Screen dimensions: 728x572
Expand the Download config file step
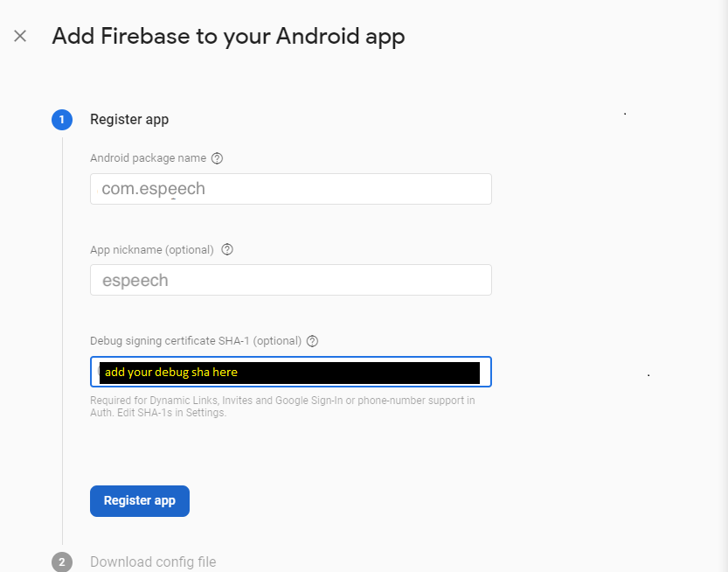[x=153, y=562]
